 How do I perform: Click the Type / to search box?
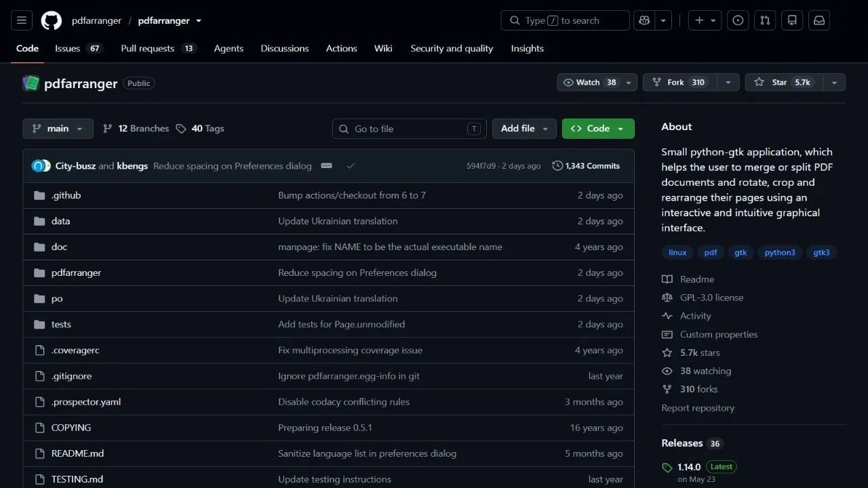click(x=566, y=20)
